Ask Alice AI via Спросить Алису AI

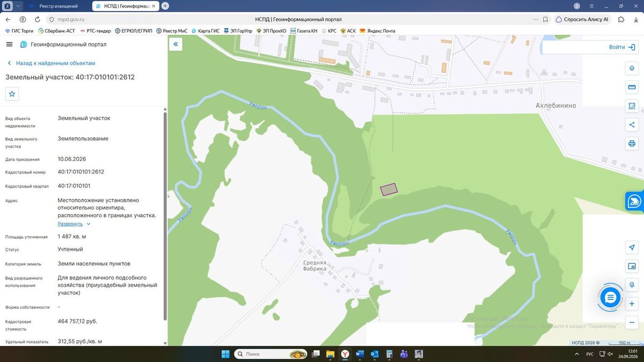[582, 19]
